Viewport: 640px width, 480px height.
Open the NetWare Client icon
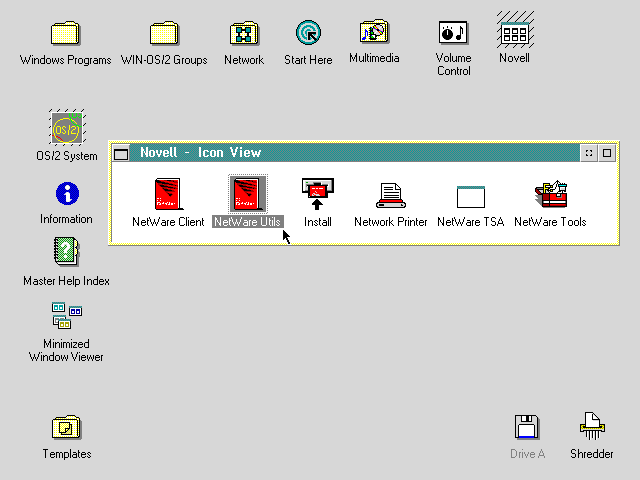coord(168,193)
